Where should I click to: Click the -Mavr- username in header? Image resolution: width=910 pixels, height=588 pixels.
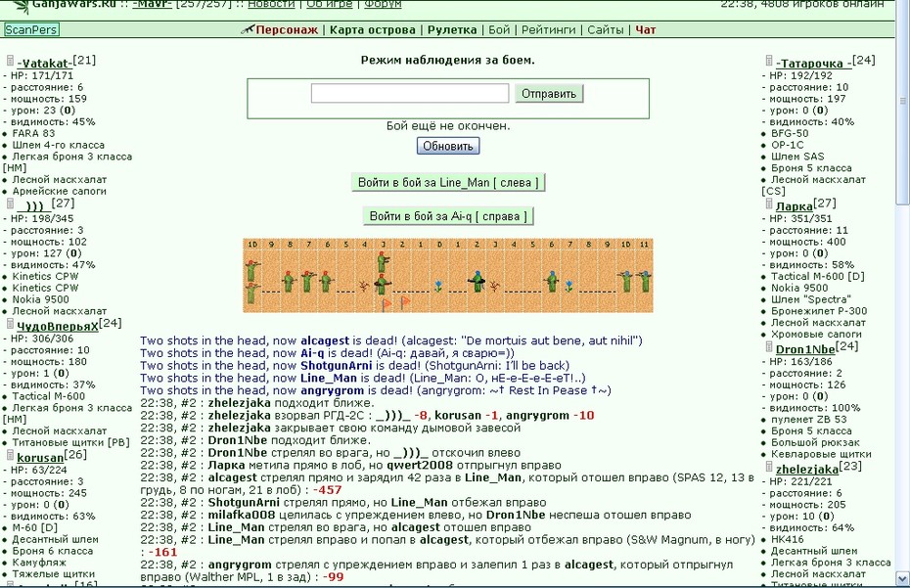coord(152,4)
